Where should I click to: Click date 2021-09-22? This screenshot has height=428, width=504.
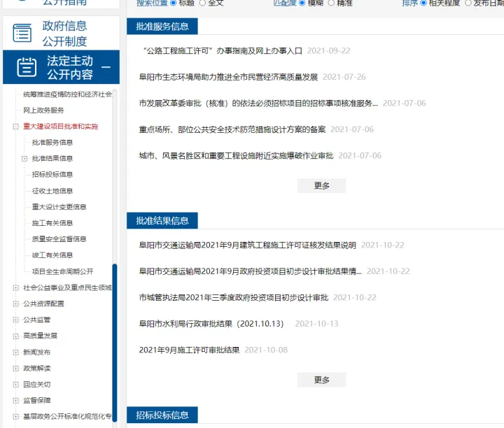pos(329,51)
